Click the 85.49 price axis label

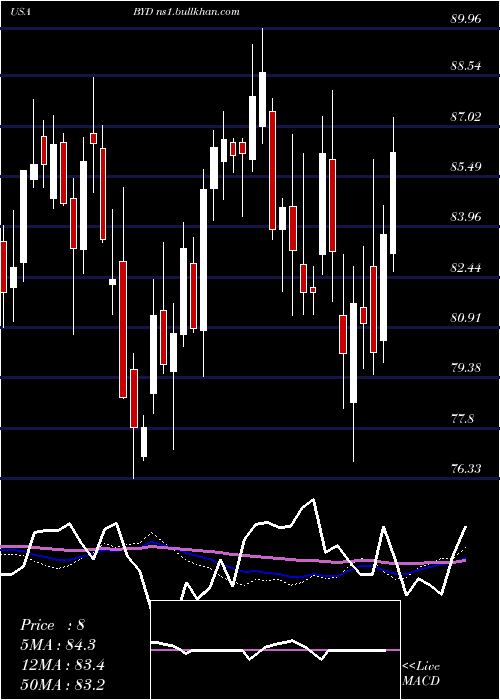coord(467,167)
